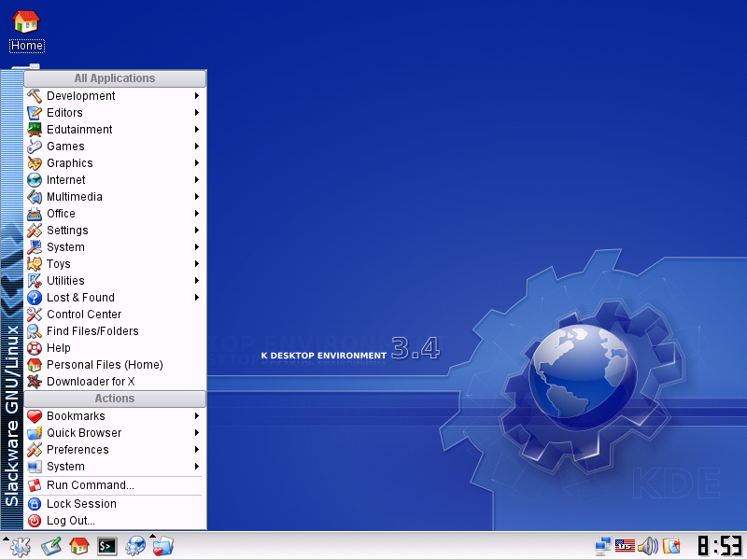747x560 pixels.
Task: Open the Toys menu entry
Action: click(115, 264)
